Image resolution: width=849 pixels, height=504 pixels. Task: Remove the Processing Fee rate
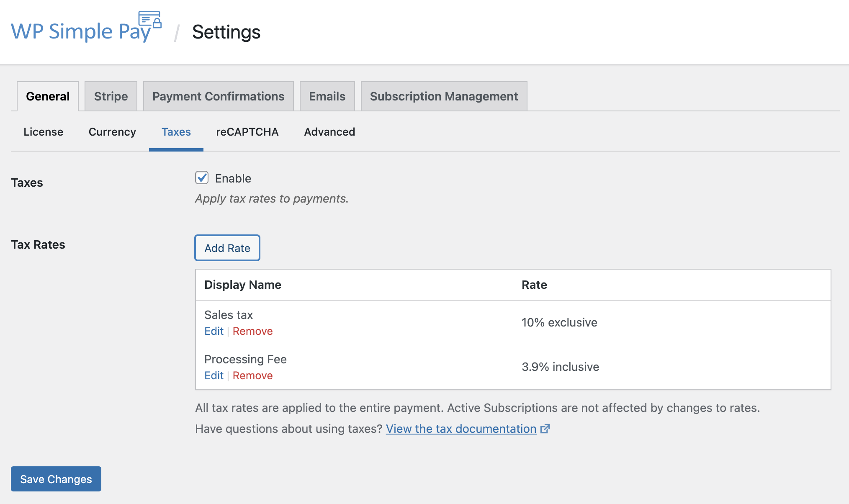[x=252, y=375]
